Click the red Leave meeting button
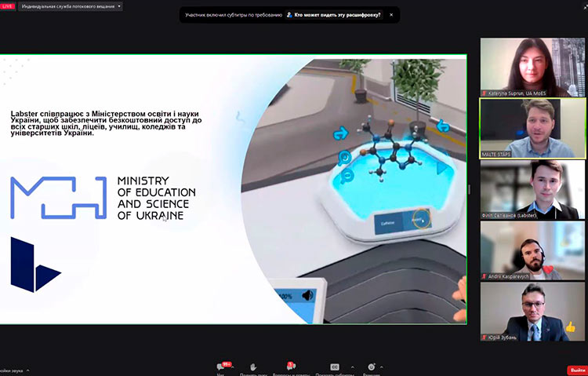 [x=576, y=370]
